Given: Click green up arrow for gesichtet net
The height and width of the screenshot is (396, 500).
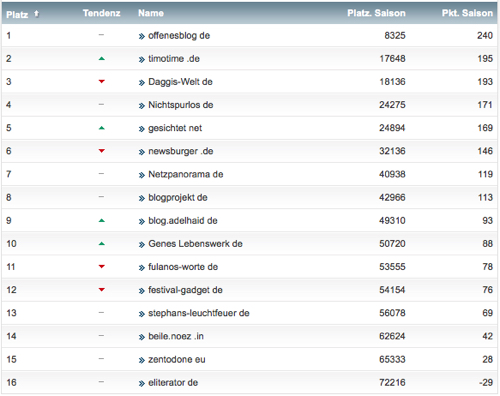Looking at the screenshot, I should click(x=102, y=128).
